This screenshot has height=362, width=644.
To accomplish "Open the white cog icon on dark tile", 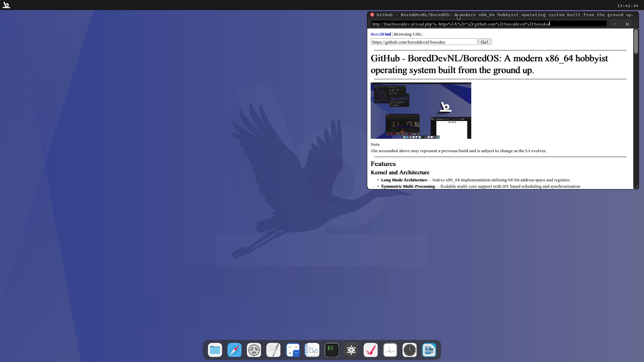I will coord(351,350).
